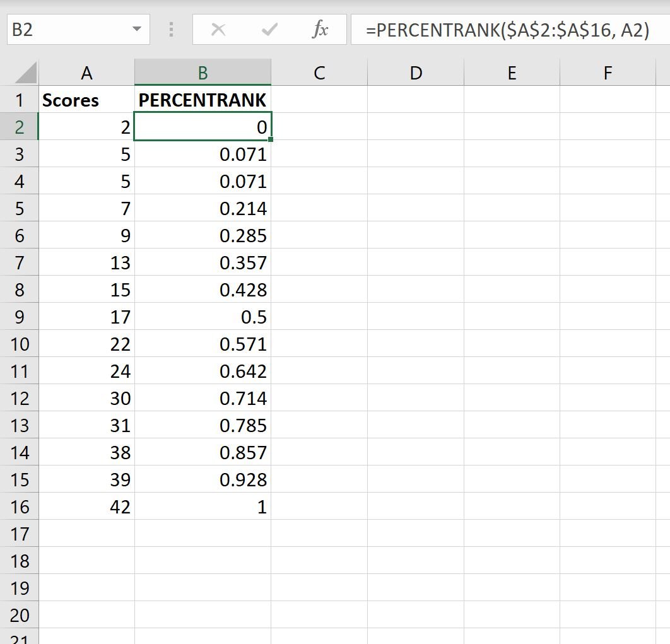Select the cell with score 39
Image resolution: width=670 pixels, height=644 pixels.
tap(86, 479)
